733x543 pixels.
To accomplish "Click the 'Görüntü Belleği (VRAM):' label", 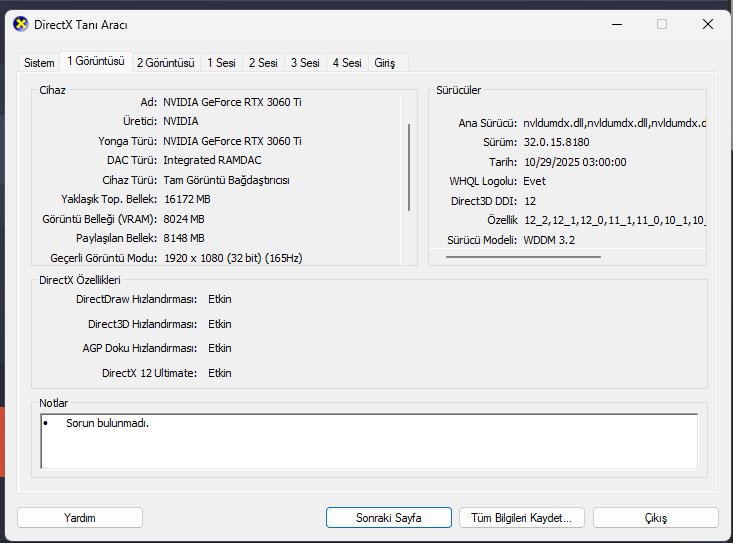I will (x=100, y=219).
